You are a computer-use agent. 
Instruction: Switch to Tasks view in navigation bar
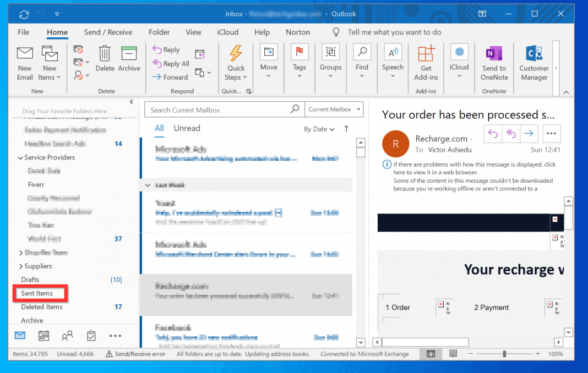click(91, 336)
